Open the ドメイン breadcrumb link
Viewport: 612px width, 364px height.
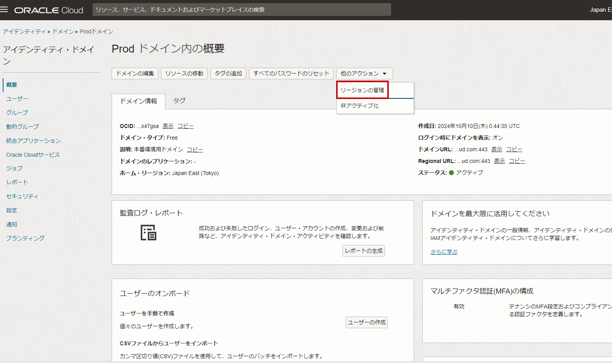tap(63, 31)
